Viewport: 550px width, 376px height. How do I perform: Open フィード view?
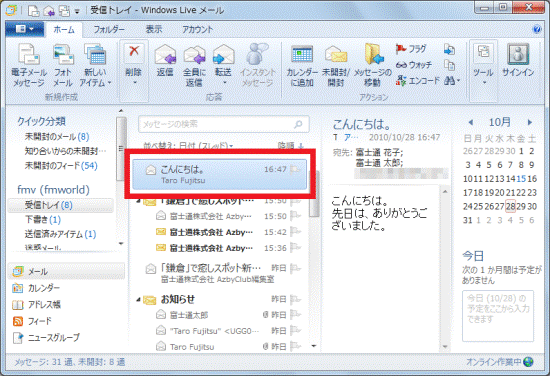[x=32, y=321]
